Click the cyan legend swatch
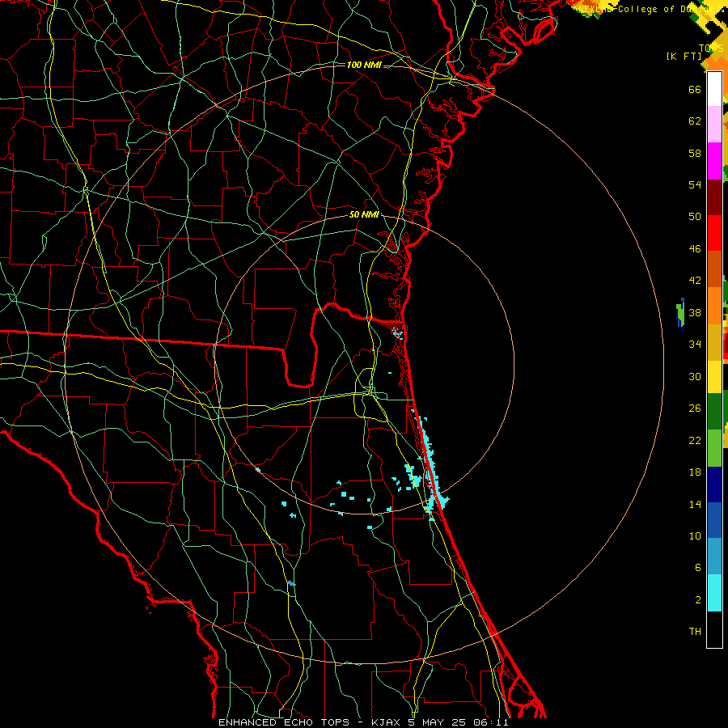Viewport: 728px width, 728px height. [x=714, y=593]
